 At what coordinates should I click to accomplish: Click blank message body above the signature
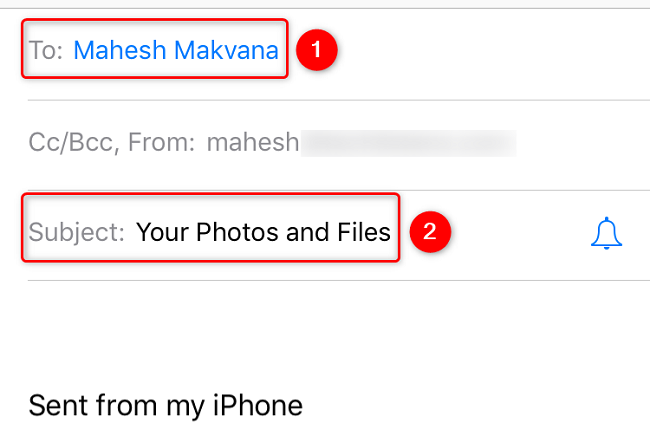pos(325,330)
